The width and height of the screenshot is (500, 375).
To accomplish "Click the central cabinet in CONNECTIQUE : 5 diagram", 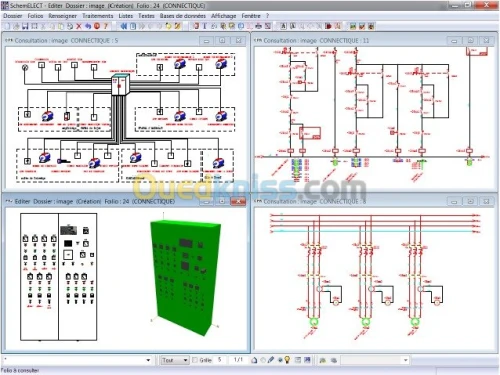I will coord(120,85).
